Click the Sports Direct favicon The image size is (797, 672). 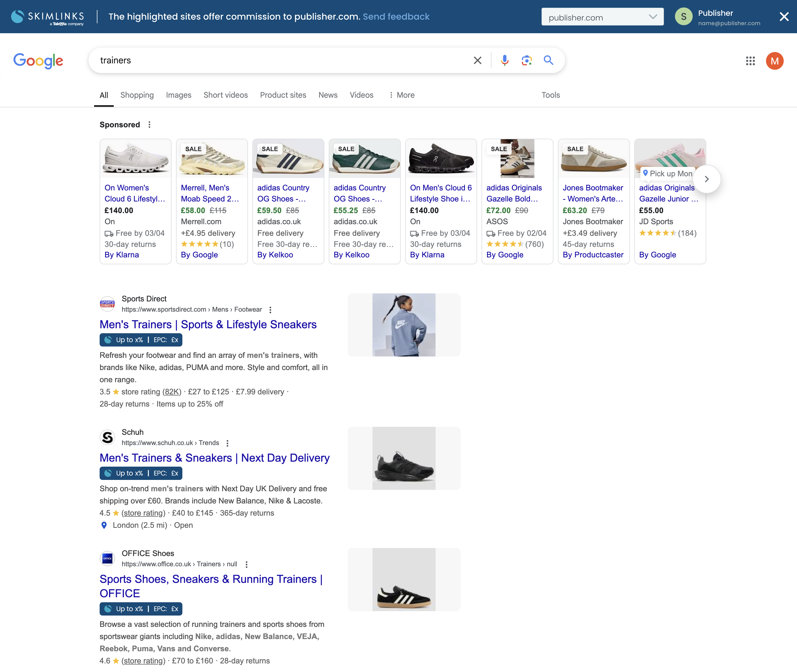pos(107,304)
